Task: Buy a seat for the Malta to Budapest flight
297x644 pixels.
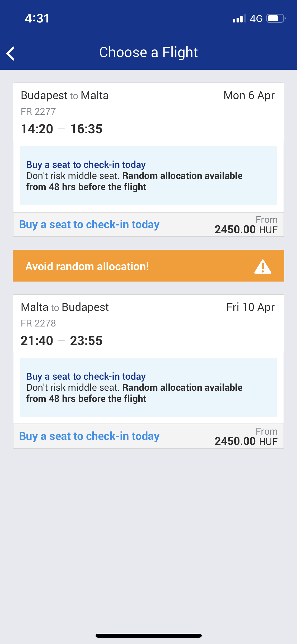Action: click(89, 436)
